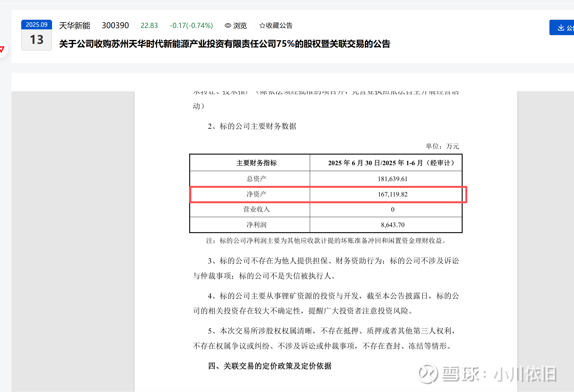Click the 雪球 logo in the watermark
Viewport: 574px width, 392px height.
pos(428,373)
